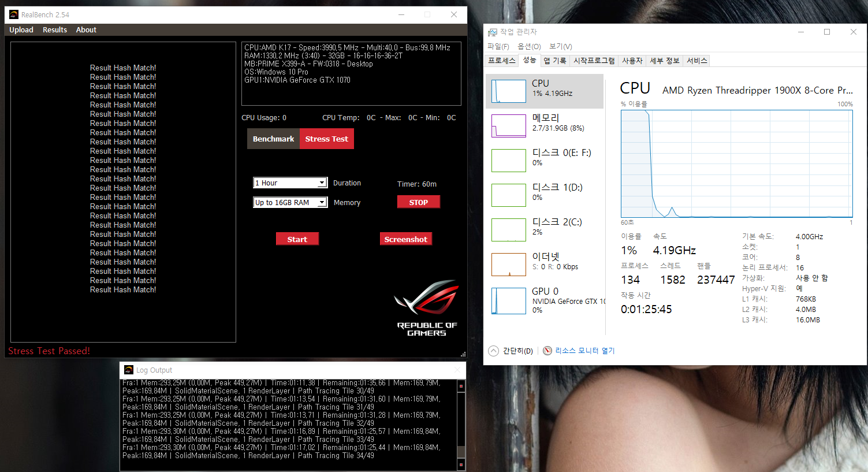Click the CPU usage graph in Task Manager
868x472 pixels.
[x=737, y=164]
